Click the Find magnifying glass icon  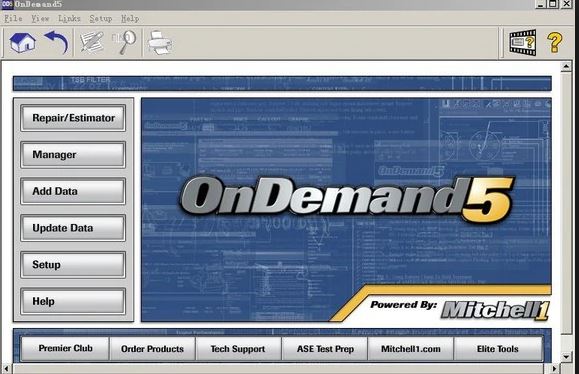coord(124,42)
